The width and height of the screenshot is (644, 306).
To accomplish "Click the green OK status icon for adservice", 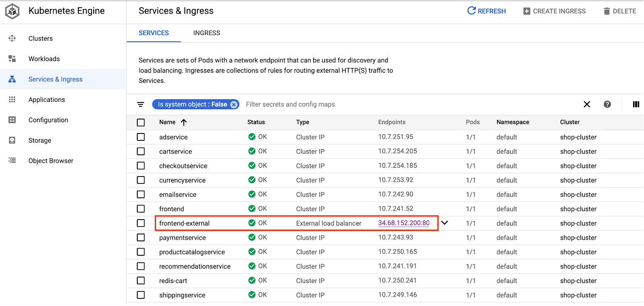I will [252, 137].
